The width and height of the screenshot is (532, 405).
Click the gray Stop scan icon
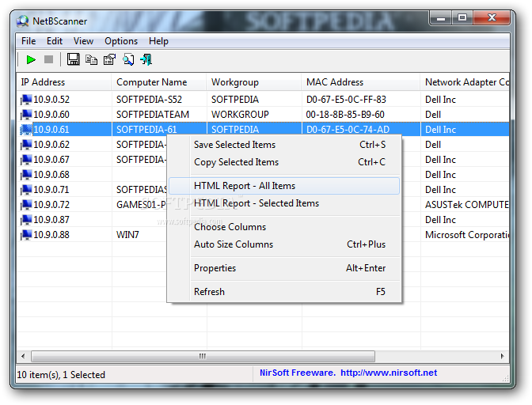[49, 59]
